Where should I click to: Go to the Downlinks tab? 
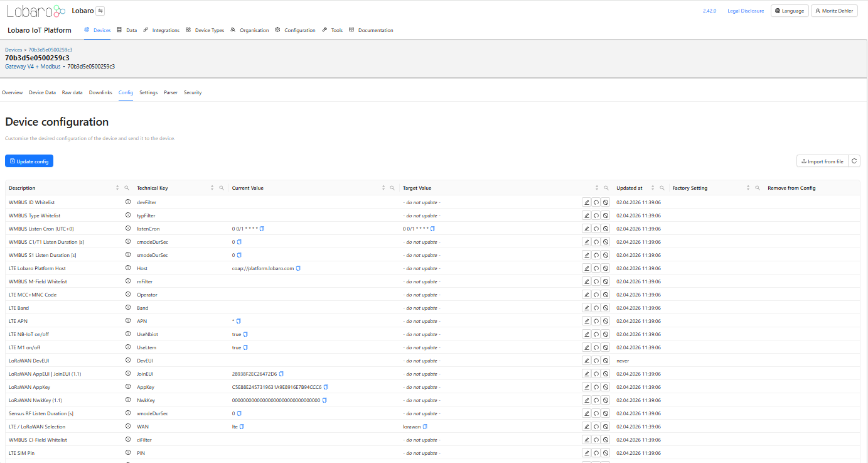[100, 92]
